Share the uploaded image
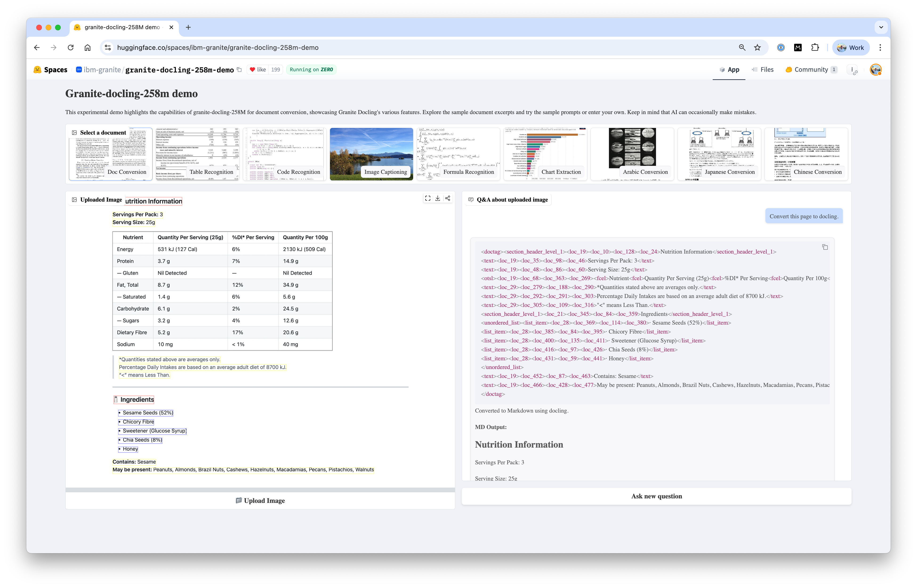 tap(448, 198)
